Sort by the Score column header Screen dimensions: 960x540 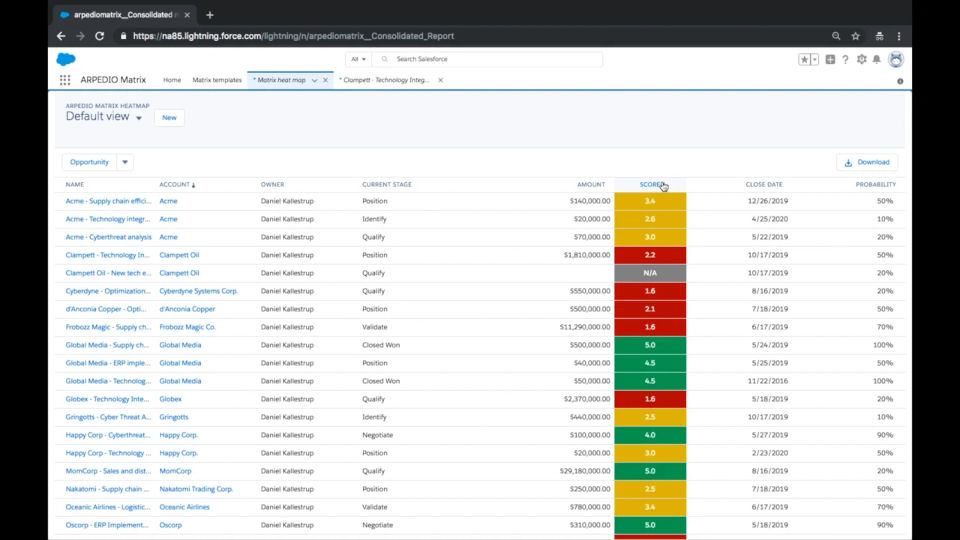pos(651,184)
